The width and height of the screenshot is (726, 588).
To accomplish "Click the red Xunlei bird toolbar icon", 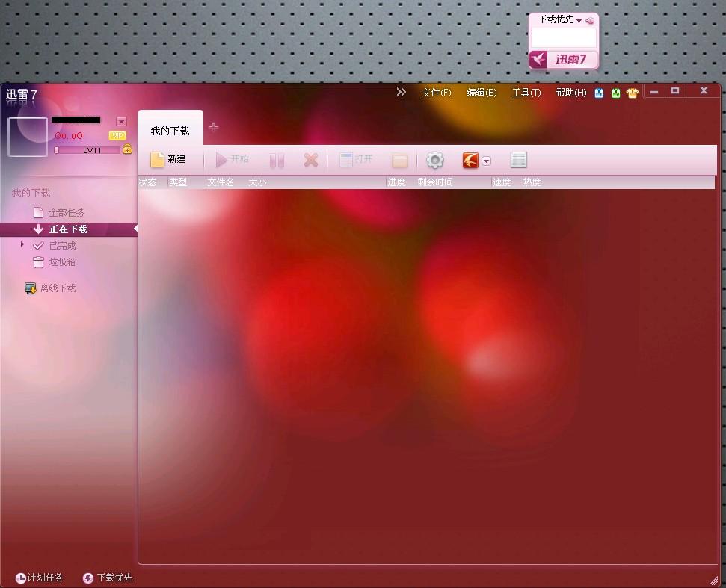I will [x=470, y=161].
